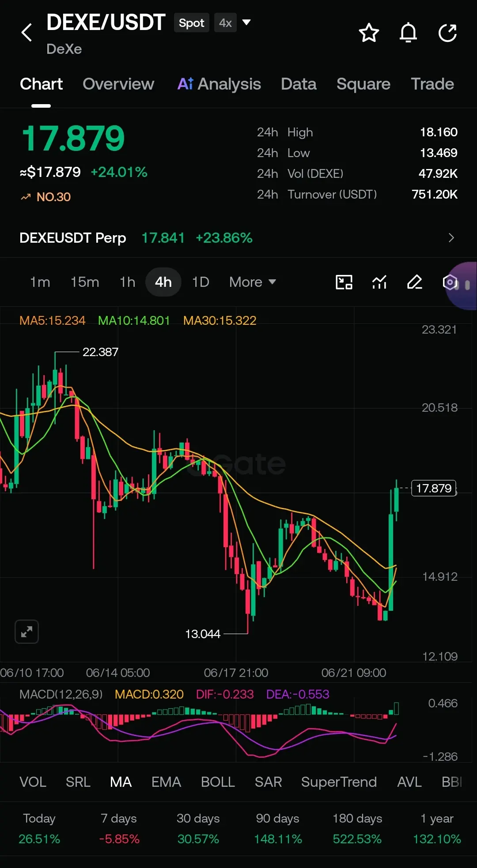Enable the BOLL indicator
The image size is (477, 868).
pyautogui.click(x=218, y=782)
